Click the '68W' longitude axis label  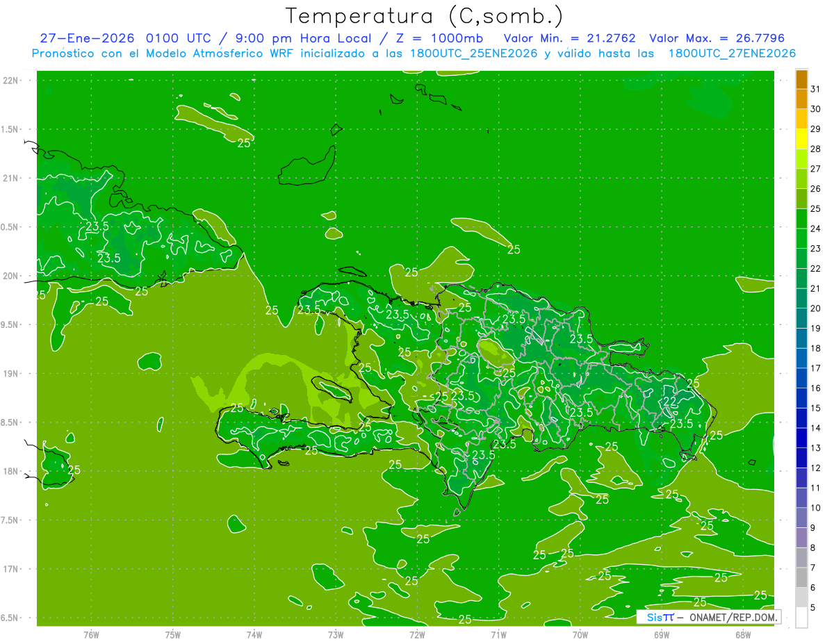click(743, 634)
